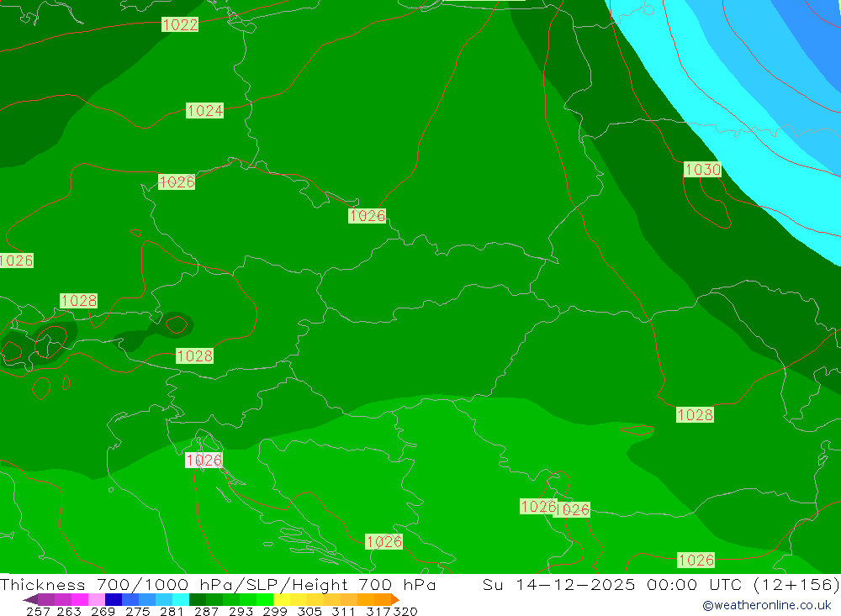
Task: Click the 'Thickness 700/1000 hPa/SLP/Height 700 hPa' title
Action: click(x=218, y=584)
